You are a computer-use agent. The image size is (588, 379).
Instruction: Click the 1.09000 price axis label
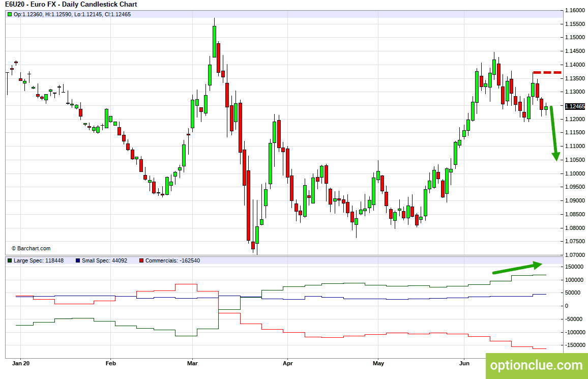tap(575, 200)
